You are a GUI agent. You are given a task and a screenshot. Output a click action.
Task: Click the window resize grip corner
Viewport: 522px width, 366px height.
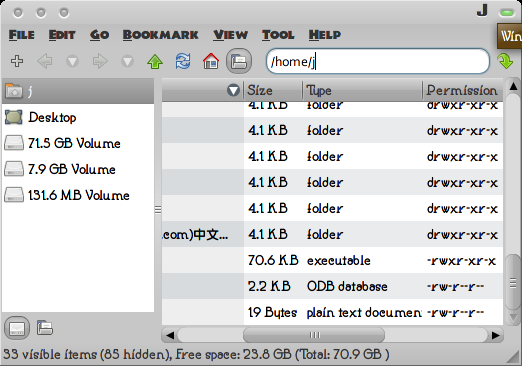tap(514, 358)
